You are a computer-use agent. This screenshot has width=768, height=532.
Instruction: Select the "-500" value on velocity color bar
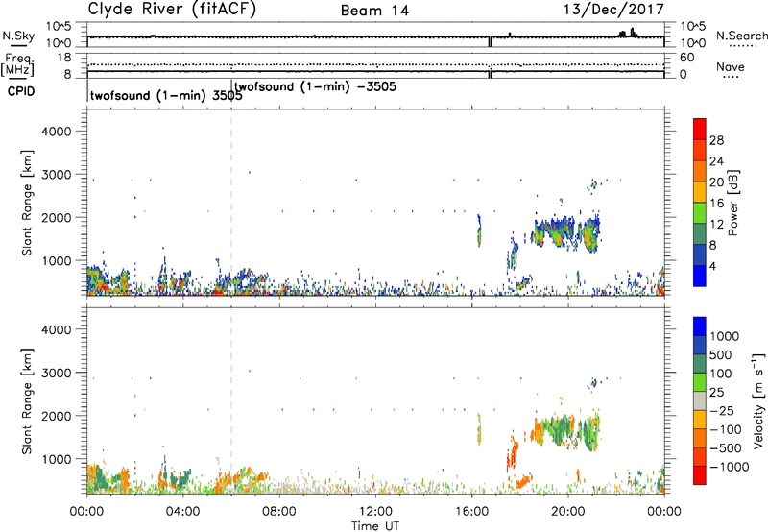[x=726, y=448]
